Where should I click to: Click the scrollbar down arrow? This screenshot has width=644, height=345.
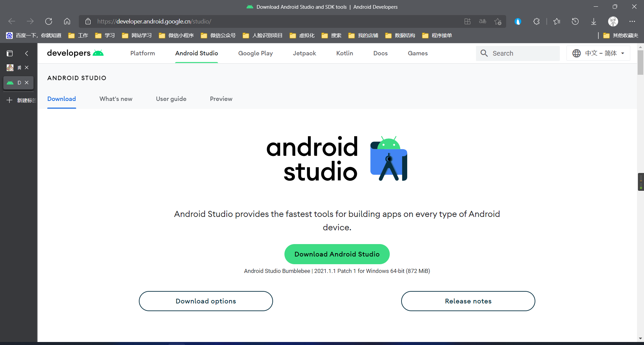[640, 338]
